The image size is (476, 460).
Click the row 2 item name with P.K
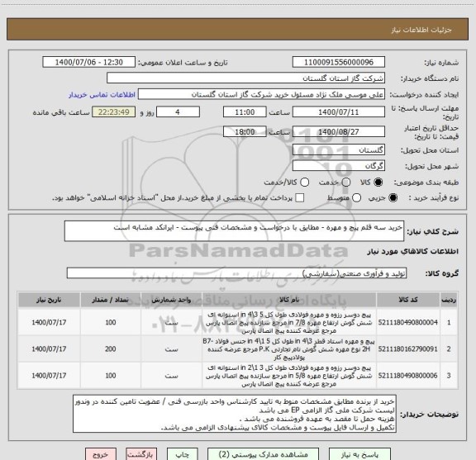(x=289, y=349)
